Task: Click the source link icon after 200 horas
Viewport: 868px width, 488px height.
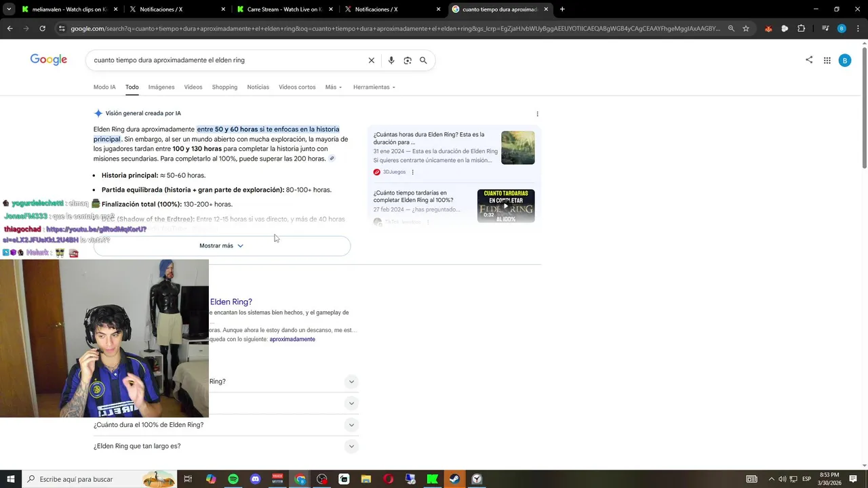Action: [x=332, y=159]
